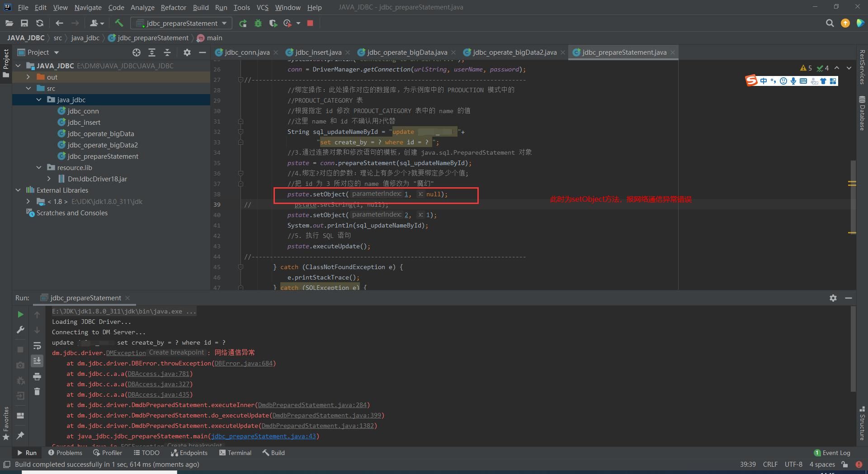The image size is (868, 474).
Task: Navigate Back with the left arrow
Action: pyautogui.click(x=59, y=23)
